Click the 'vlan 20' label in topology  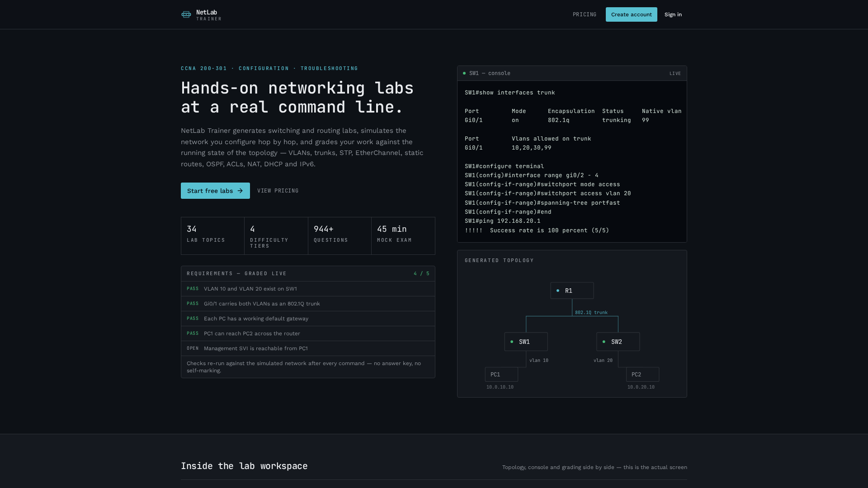coord(603,361)
